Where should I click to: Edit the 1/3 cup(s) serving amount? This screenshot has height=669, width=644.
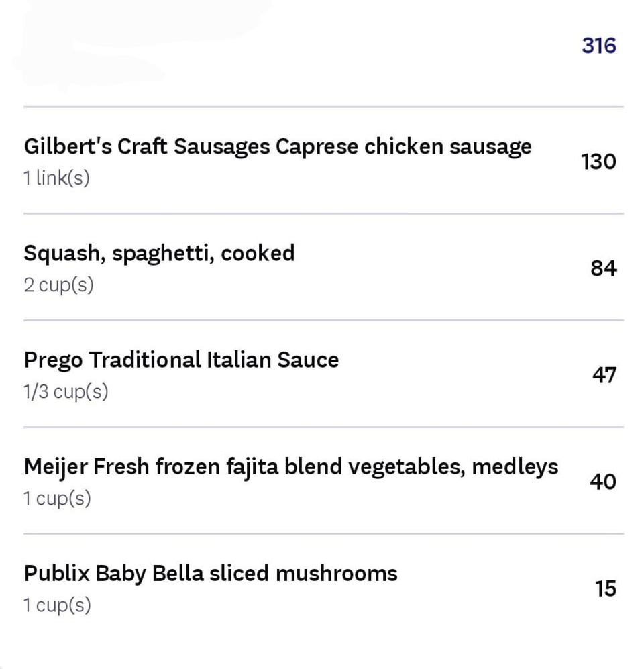pyautogui.click(x=66, y=392)
